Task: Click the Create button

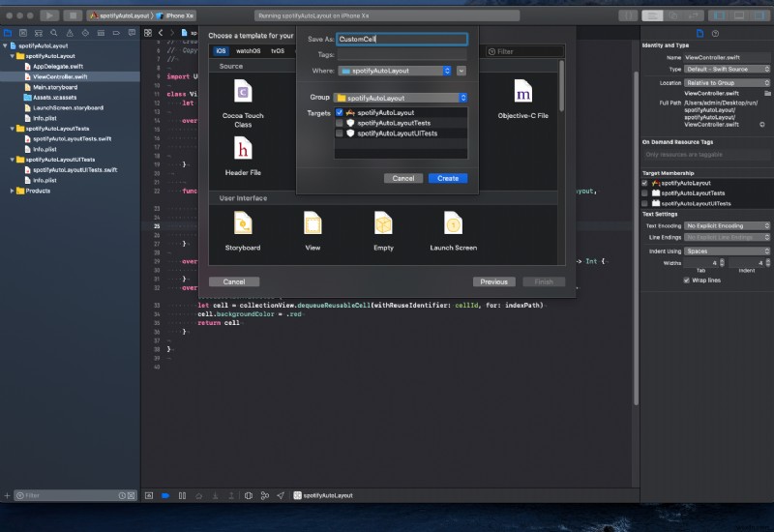Action: 448,178
